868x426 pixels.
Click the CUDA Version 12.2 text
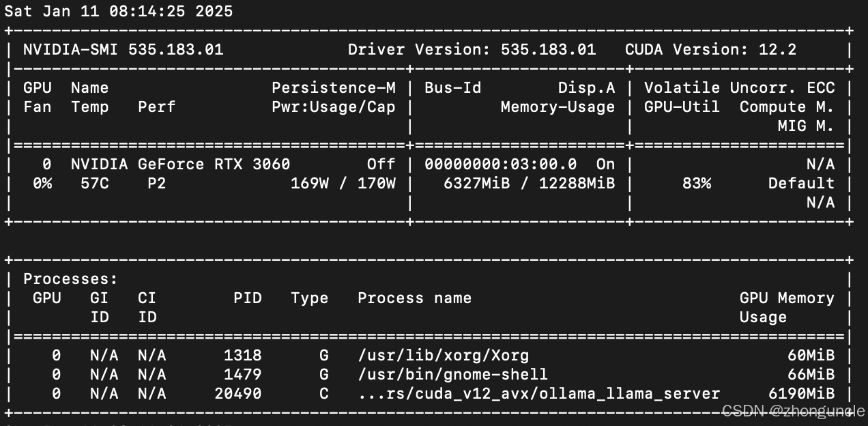pos(710,50)
